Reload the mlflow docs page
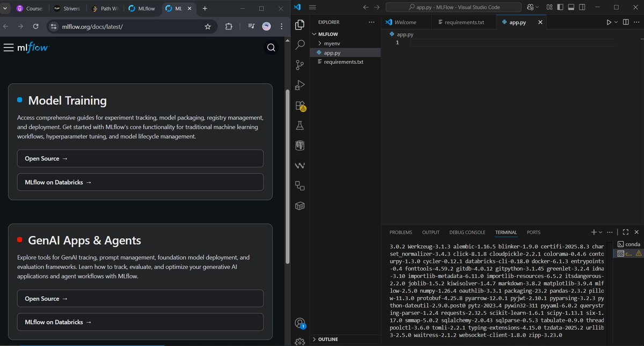Screen dimensions: 644x346 35,26
